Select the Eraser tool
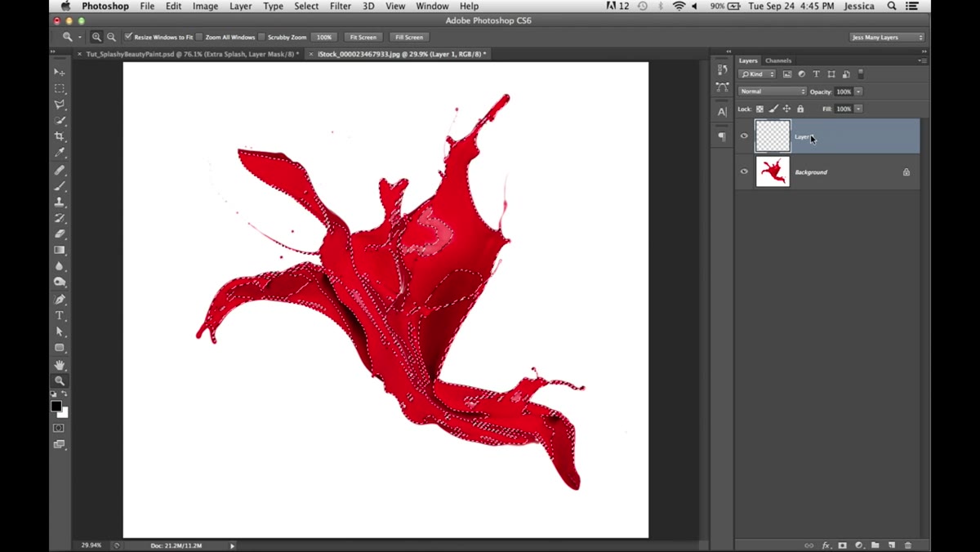 point(60,234)
